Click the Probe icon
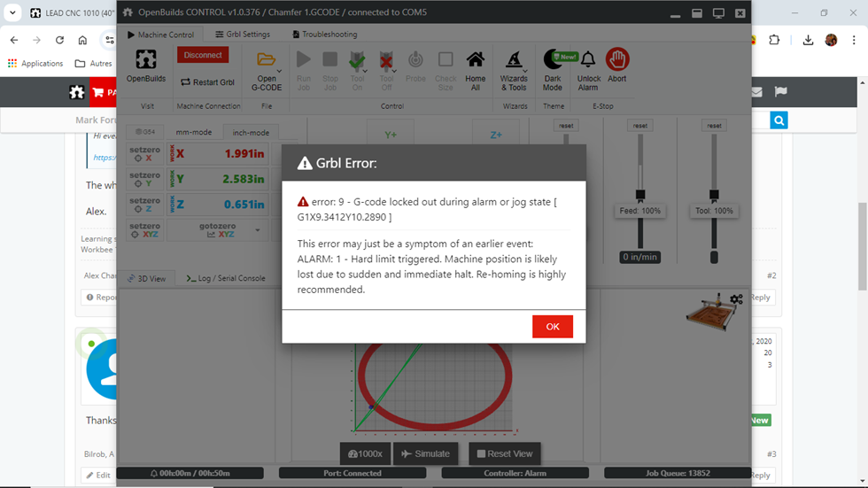868x488 pixels. pyautogui.click(x=415, y=62)
